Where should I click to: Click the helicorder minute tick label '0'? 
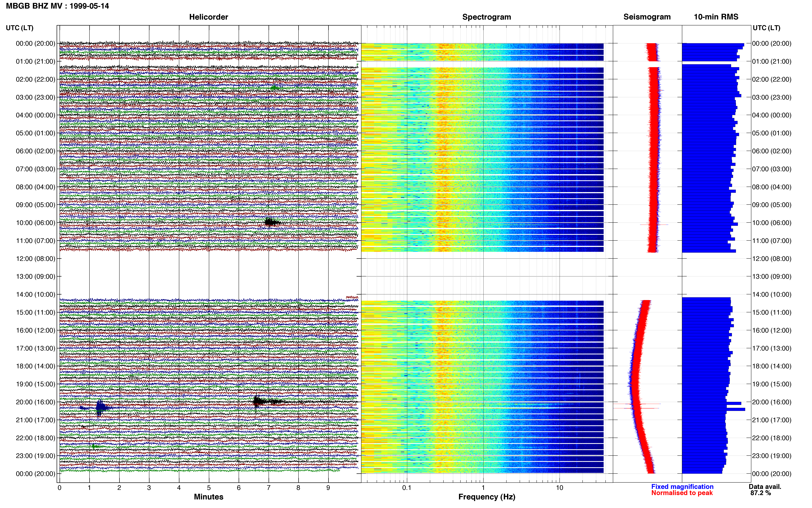tap(59, 488)
